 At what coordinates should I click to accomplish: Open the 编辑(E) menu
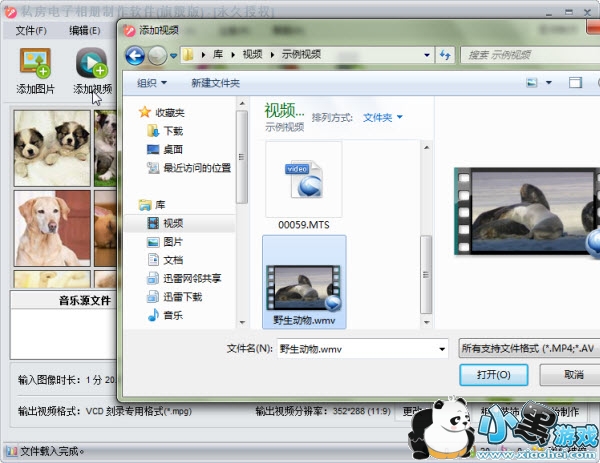coord(84,30)
